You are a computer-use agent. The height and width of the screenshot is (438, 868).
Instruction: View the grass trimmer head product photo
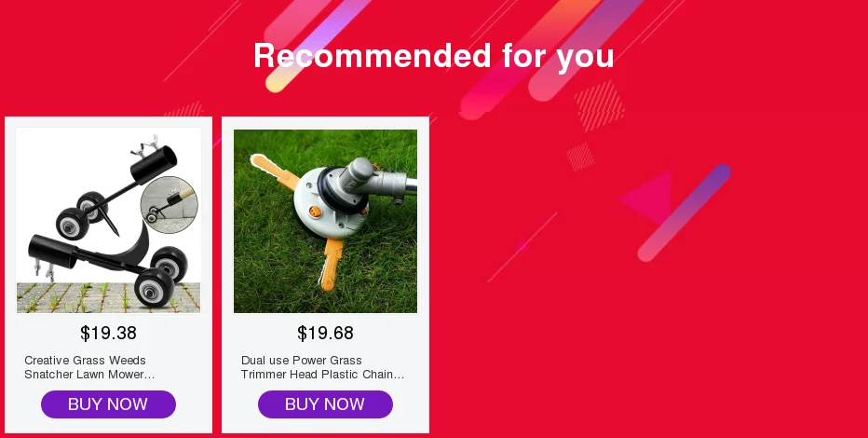[326, 221]
